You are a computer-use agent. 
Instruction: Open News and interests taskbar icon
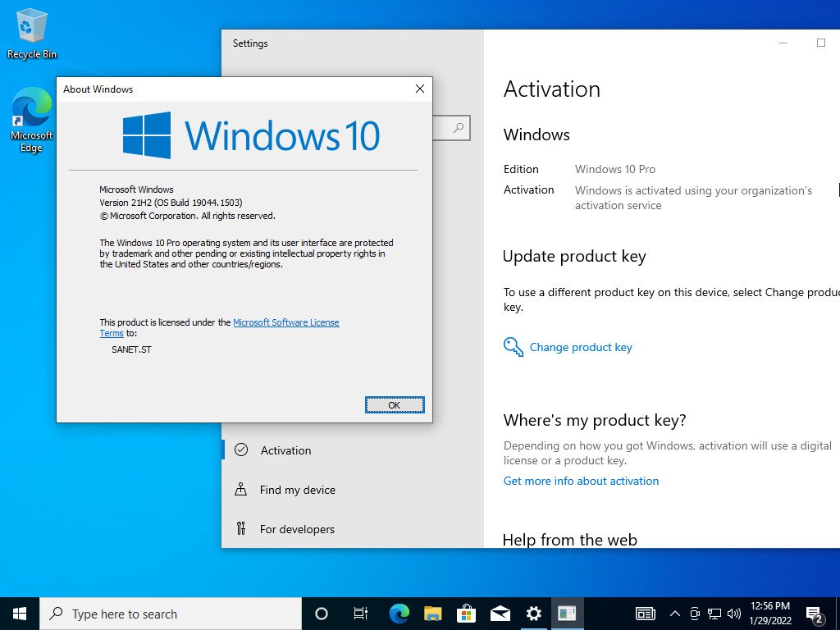click(x=645, y=614)
